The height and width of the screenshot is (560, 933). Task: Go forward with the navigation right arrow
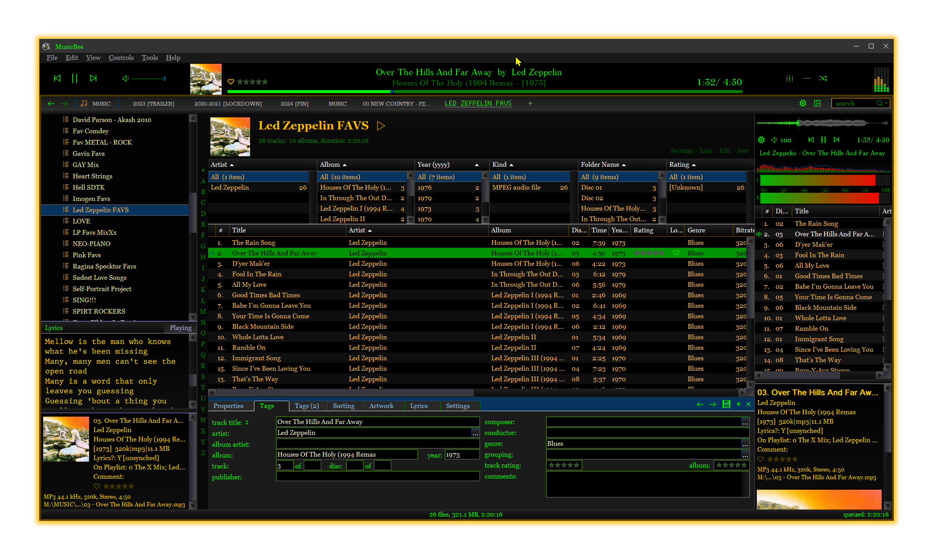click(x=65, y=103)
